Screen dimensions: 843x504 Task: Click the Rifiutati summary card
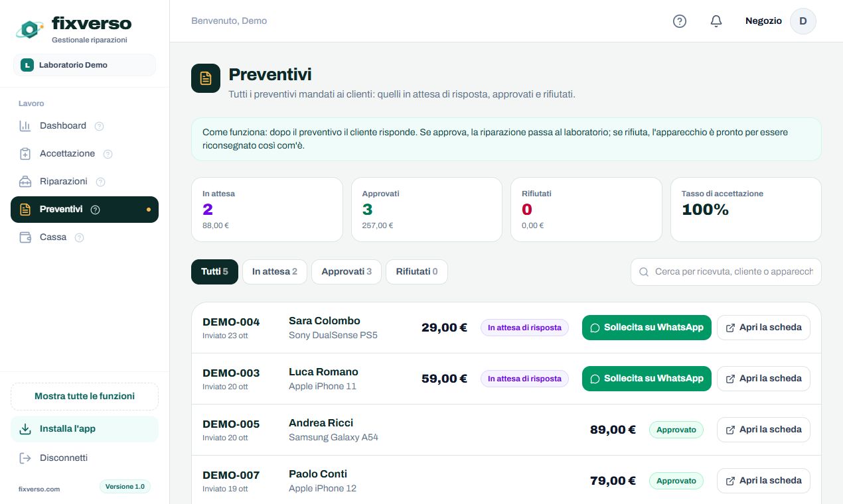(x=586, y=210)
